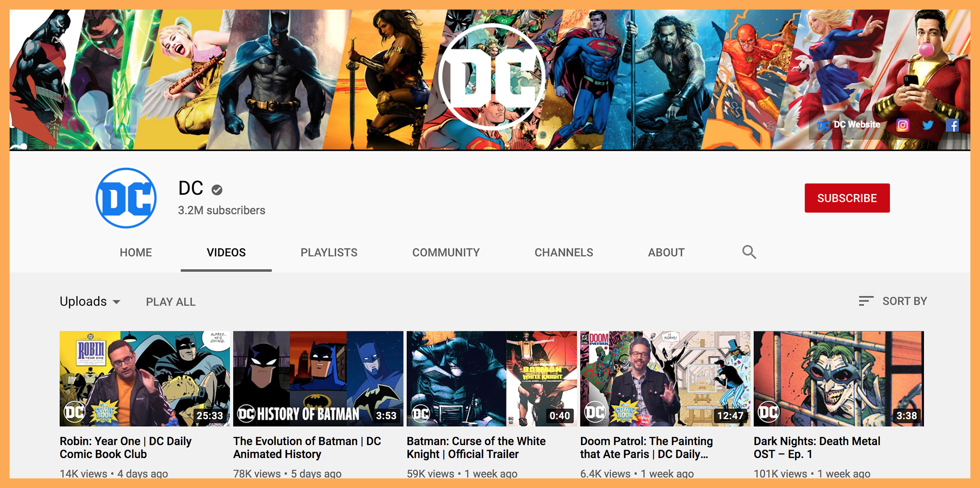Click the '3.2M subscribers' text
Image resolution: width=980 pixels, height=488 pixels.
(x=222, y=210)
